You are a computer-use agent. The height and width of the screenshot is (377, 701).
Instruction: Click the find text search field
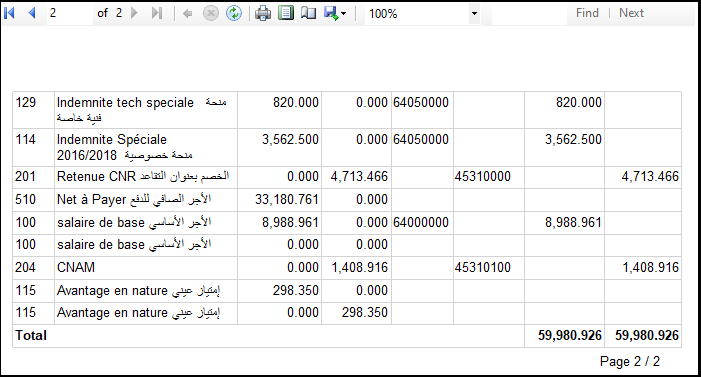coord(529,13)
